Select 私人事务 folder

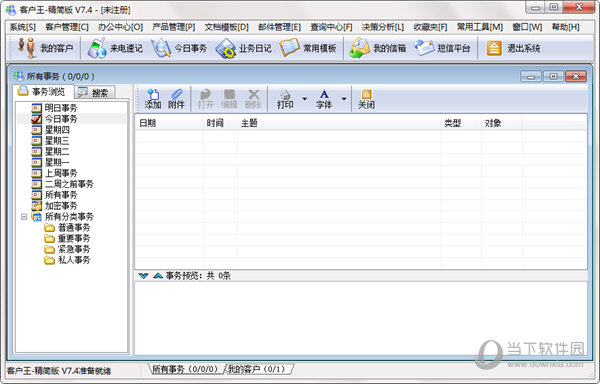(x=73, y=260)
